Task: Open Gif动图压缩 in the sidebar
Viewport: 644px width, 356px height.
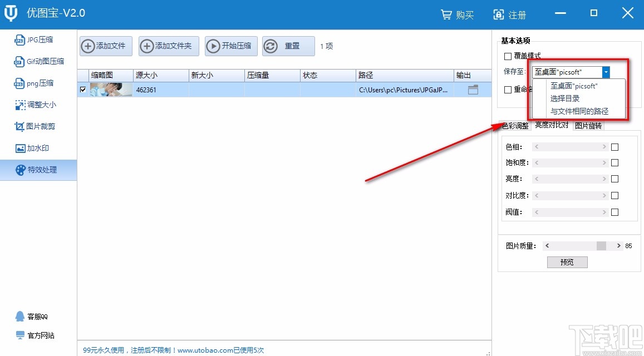Action: coord(38,62)
